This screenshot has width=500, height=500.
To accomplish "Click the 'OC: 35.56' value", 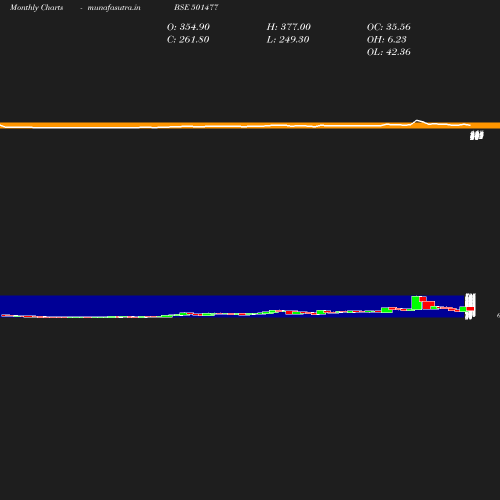I will coord(388,27).
